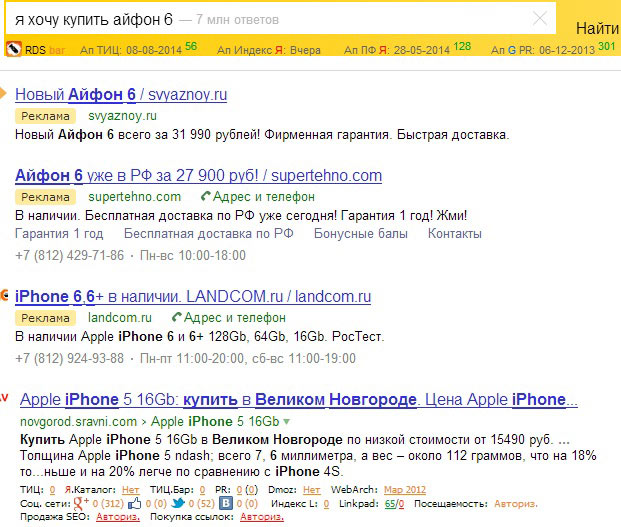621x527 pixels.
Task: Open the Гарантия 1 год sitelink
Action: click(x=59, y=234)
